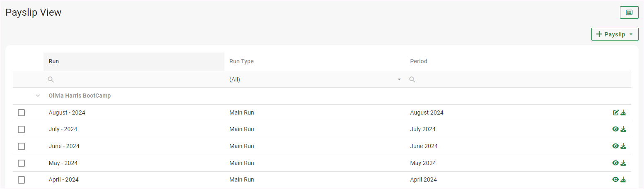View the May 2024 payslip
Image resolution: width=644 pixels, height=189 pixels.
[615, 163]
